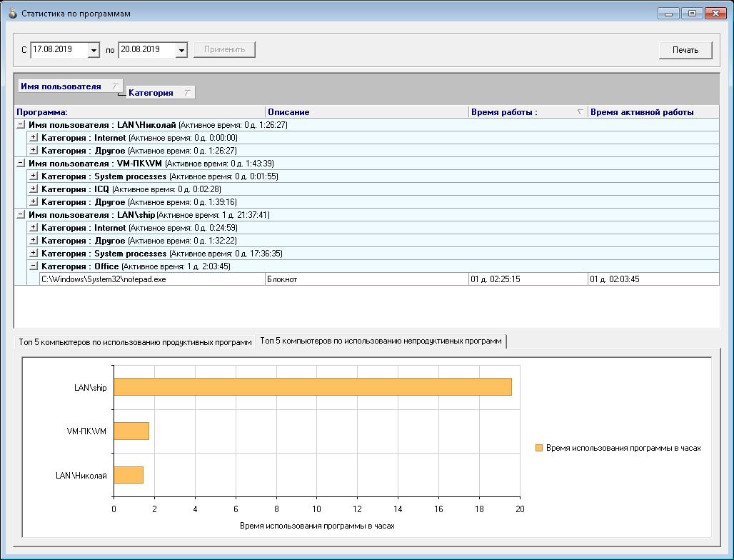Expand ICQ category under VM-ПК\VM
Viewport: 734px width, 560px height.
click(x=34, y=189)
